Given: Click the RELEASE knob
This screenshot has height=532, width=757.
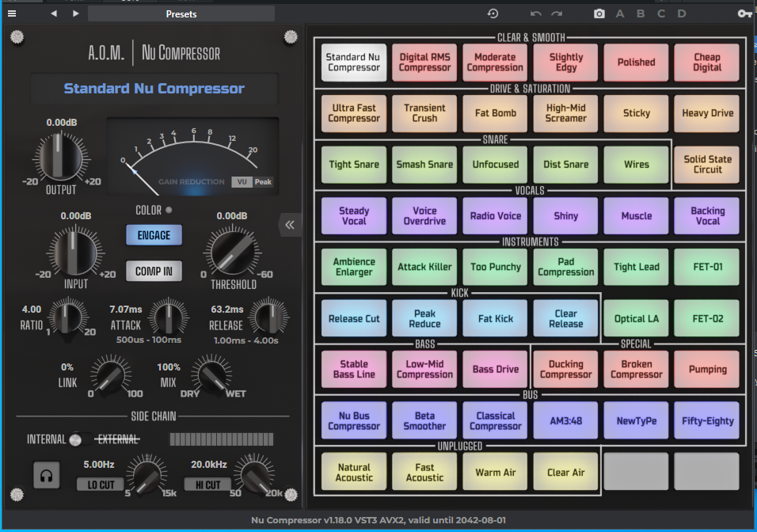Looking at the screenshot, I should pos(269,317).
